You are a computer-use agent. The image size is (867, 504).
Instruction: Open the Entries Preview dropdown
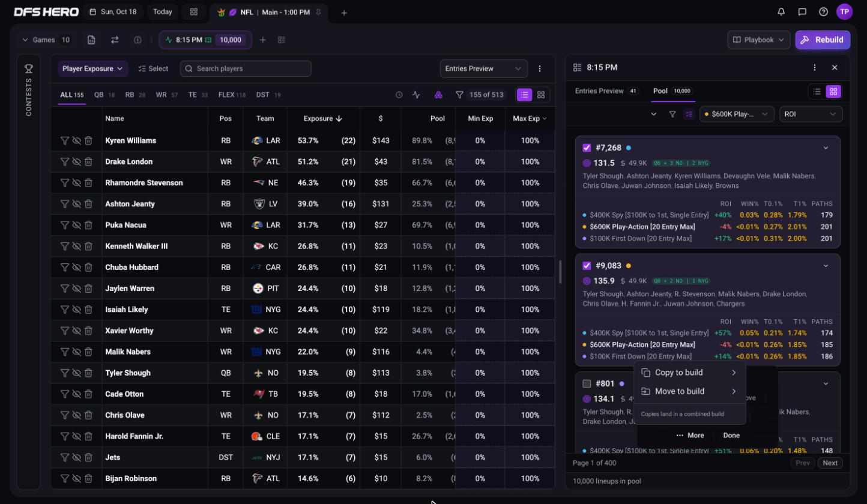coord(483,68)
